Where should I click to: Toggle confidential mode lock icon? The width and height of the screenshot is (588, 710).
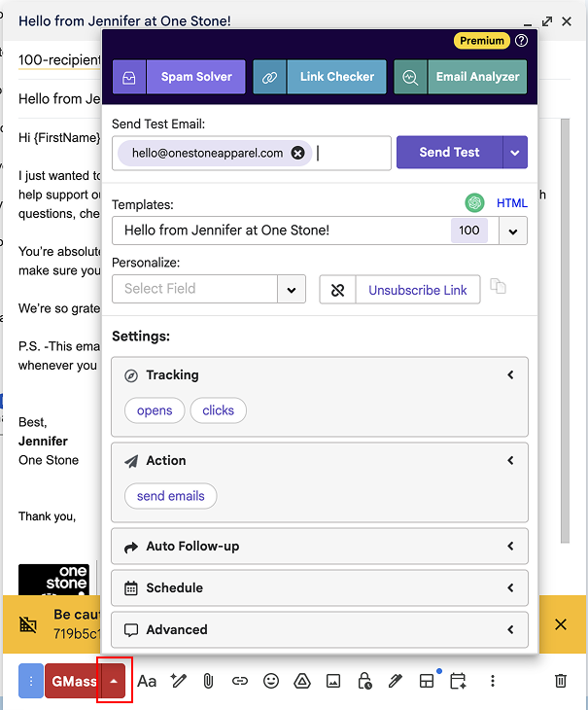pyautogui.click(x=364, y=681)
